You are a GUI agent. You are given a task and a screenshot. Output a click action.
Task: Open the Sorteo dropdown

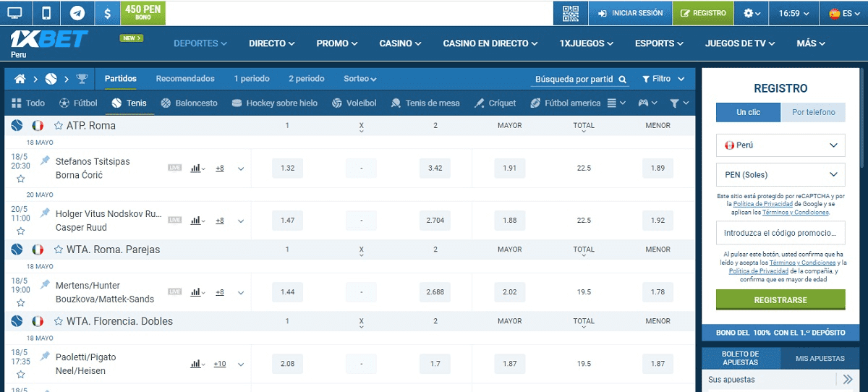click(359, 79)
